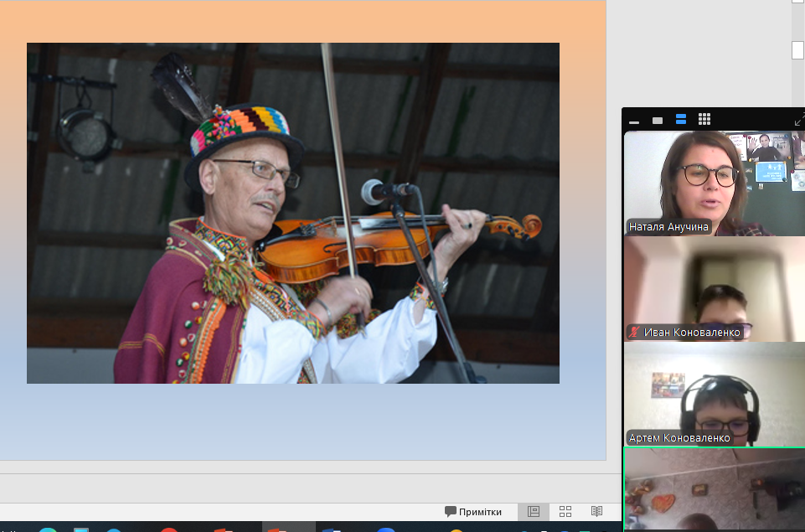805x532 pixels.
Task: Click the name label Артем Коноваленко
Action: [679, 438]
